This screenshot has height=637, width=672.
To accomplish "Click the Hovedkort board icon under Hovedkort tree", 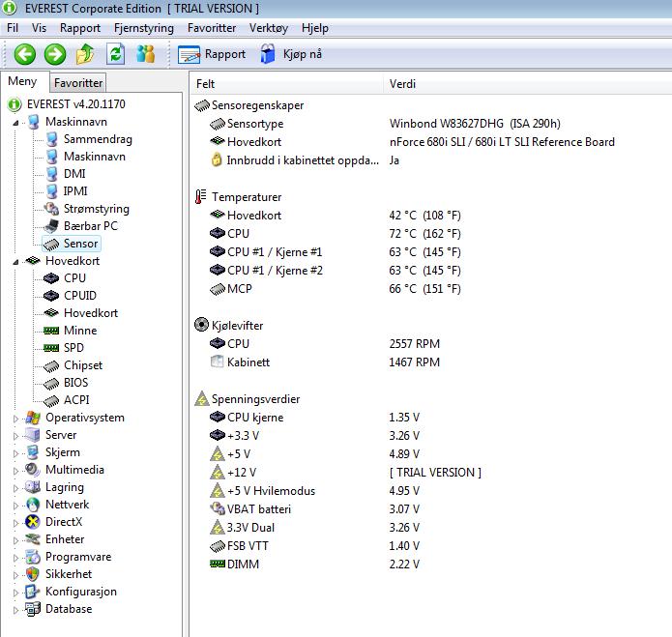I will point(51,313).
